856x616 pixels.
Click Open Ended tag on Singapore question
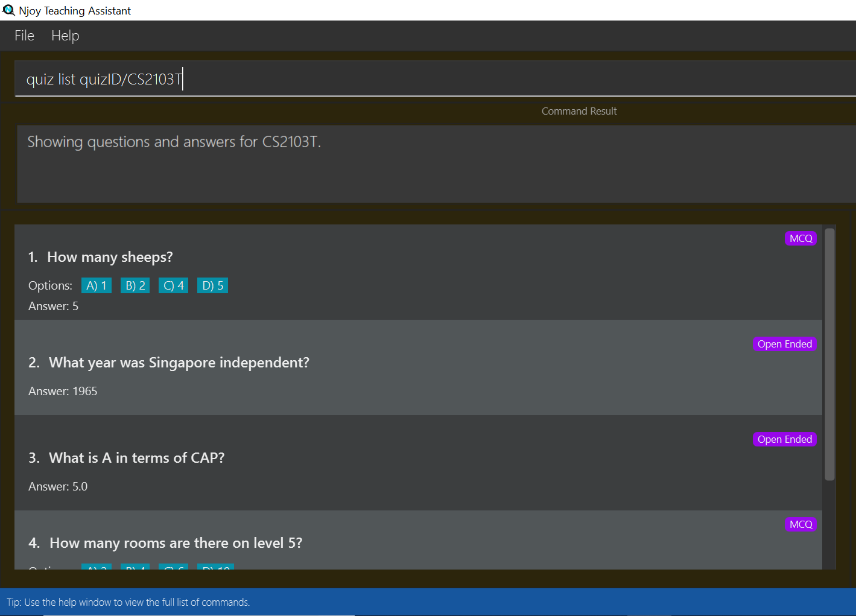(784, 344)
